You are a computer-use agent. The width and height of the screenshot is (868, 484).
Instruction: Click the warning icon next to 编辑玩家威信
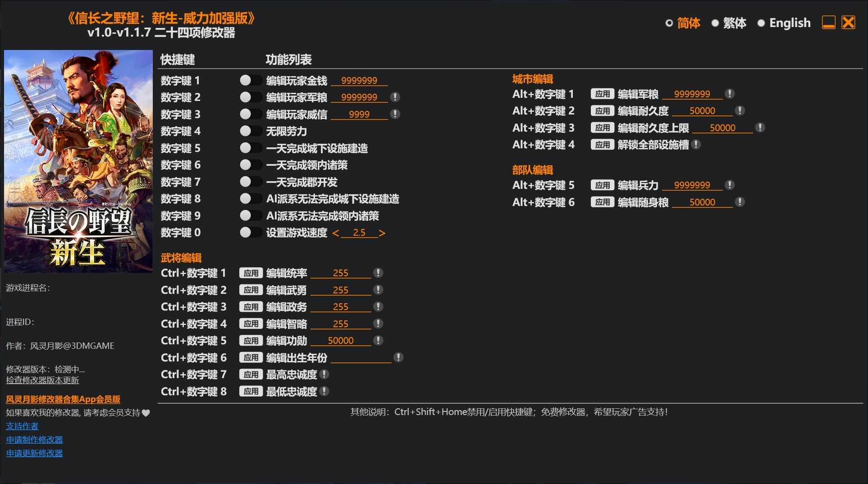click(x=396, y=114)
